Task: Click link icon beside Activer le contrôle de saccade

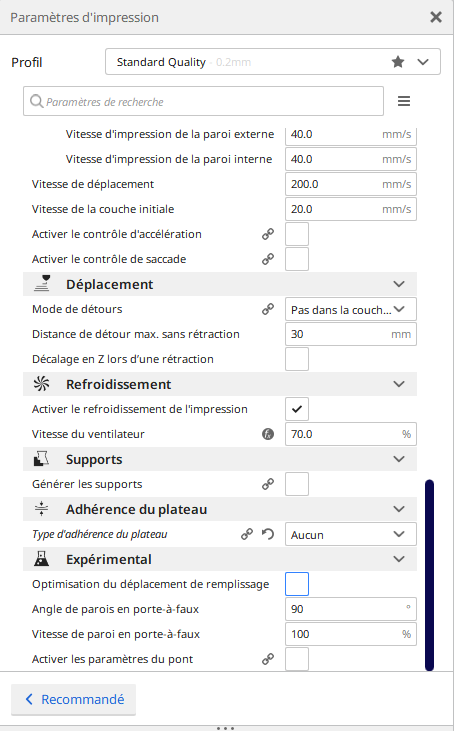Action: (x=268, y=259)
